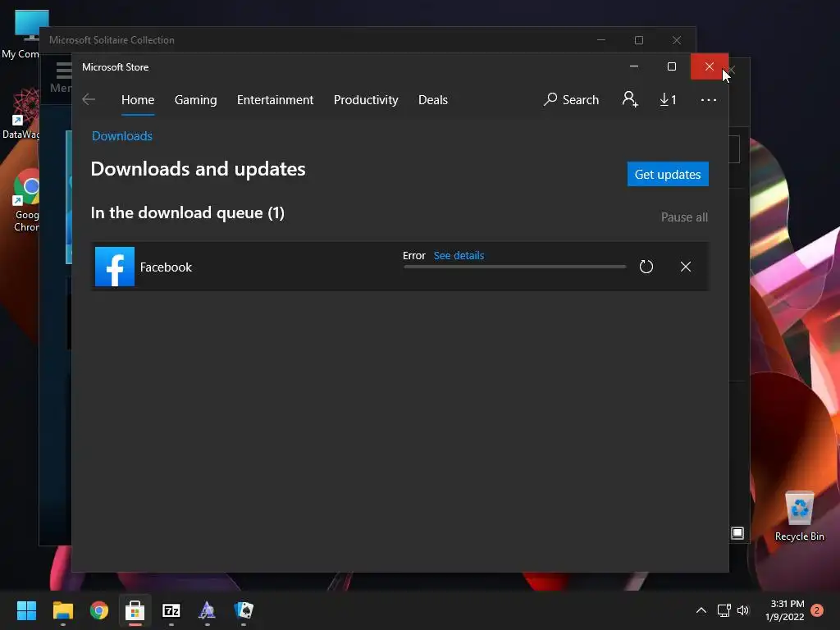
Task: Open File Explorer from the taskbar
Action: tap(62, 610)
